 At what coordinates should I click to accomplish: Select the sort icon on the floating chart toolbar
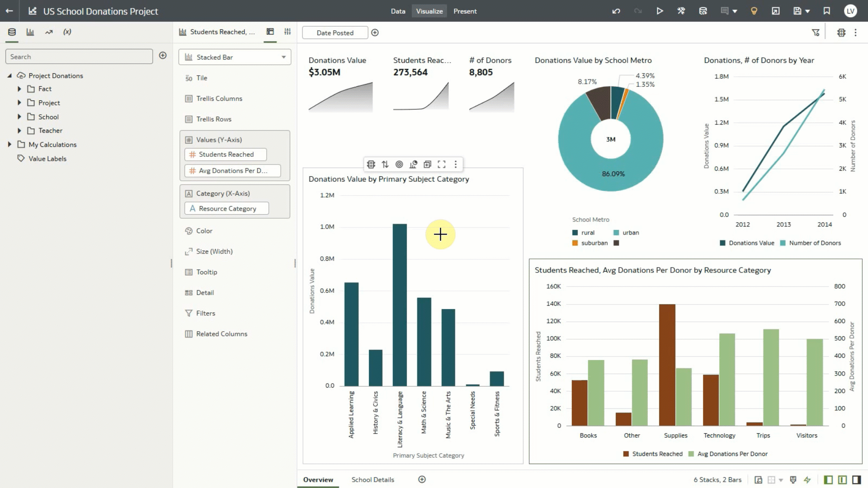(x=385, y=164)
